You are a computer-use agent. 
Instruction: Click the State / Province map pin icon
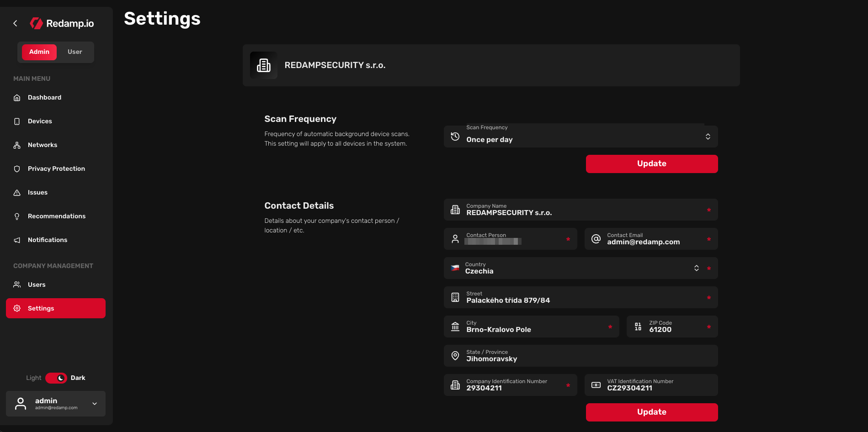pos(455,356)
